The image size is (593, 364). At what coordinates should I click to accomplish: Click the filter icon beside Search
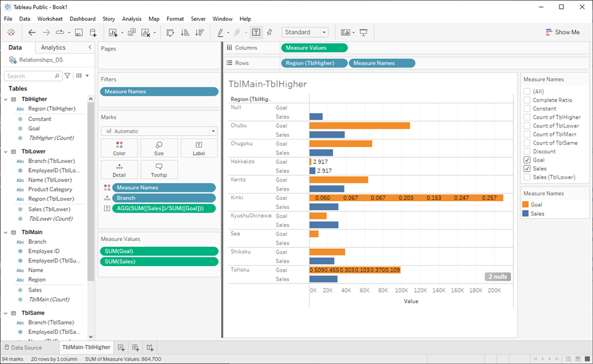pos(68,76)
